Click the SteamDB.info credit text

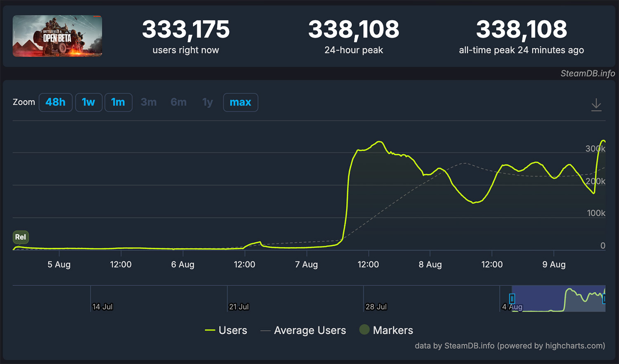(588, 73)
